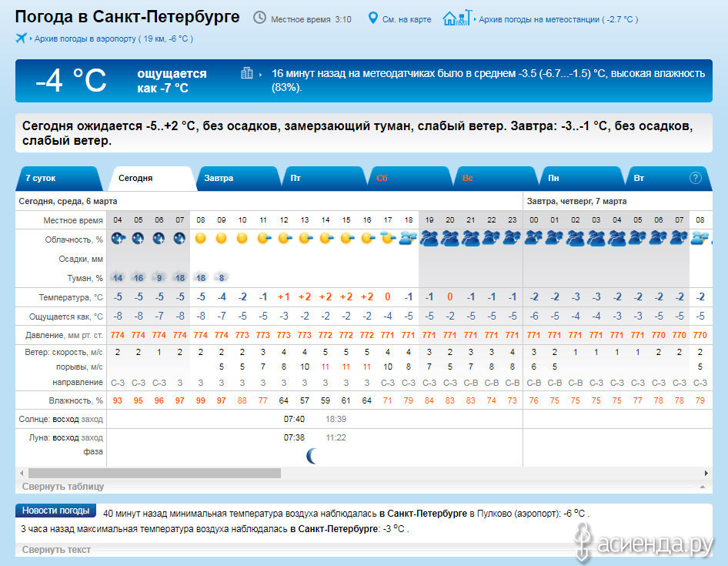Click today's 06 hour cloudiness icon
The width and height of the screenshot is (728, 566).
tap(159, 239)
